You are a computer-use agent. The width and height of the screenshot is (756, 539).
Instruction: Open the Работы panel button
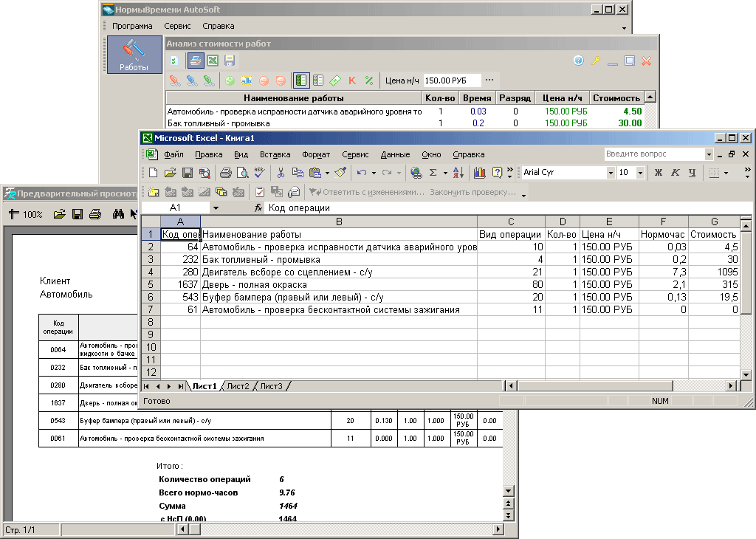[x=134, y=55]
